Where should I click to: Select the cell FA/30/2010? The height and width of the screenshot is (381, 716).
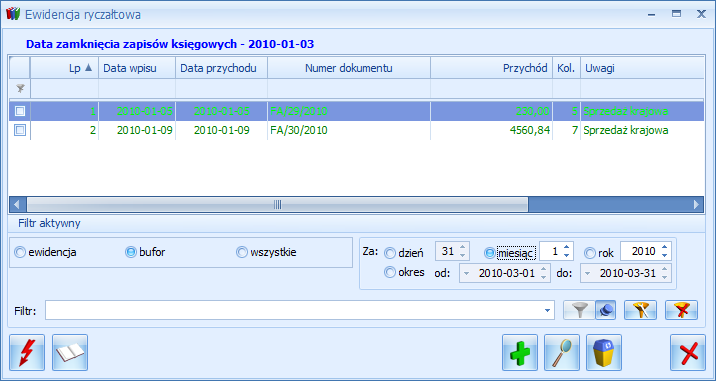pyautogui.click(x=349, y=130)
